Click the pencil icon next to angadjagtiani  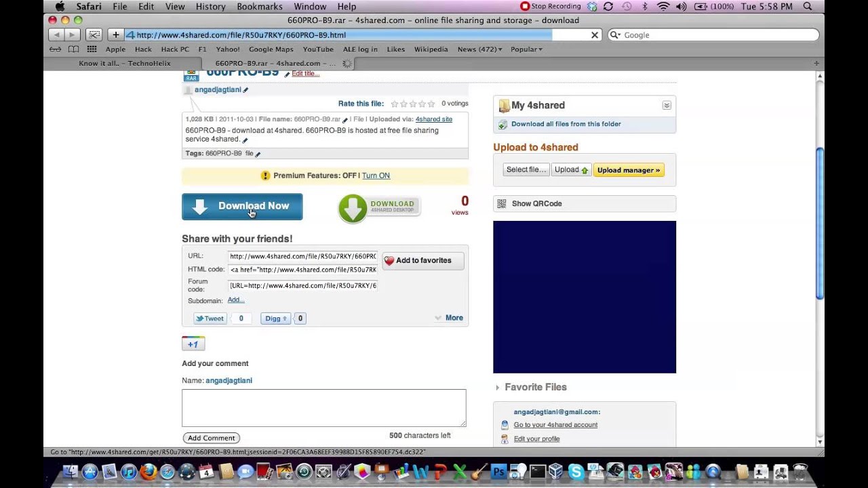245,89
